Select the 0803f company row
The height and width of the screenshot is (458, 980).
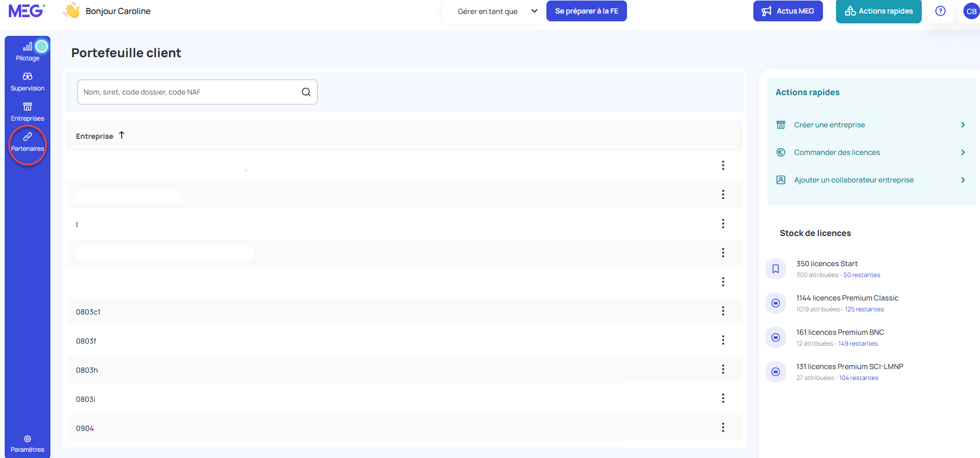(404, 341)
